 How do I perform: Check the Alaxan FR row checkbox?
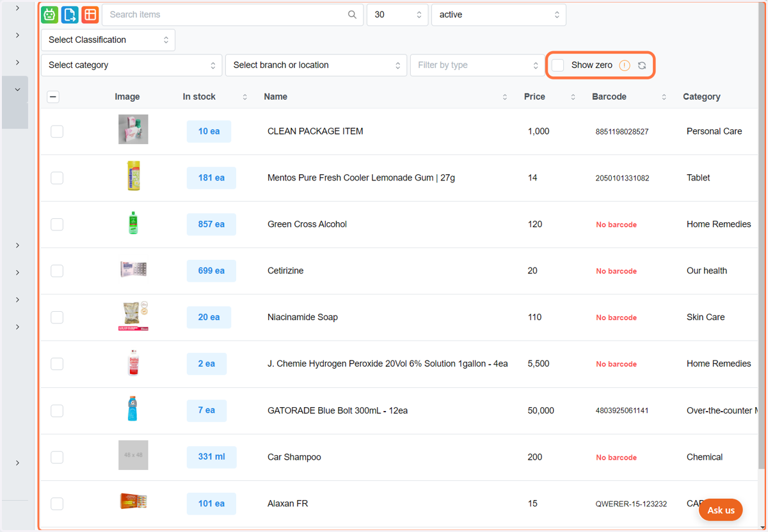click(57, 504)
